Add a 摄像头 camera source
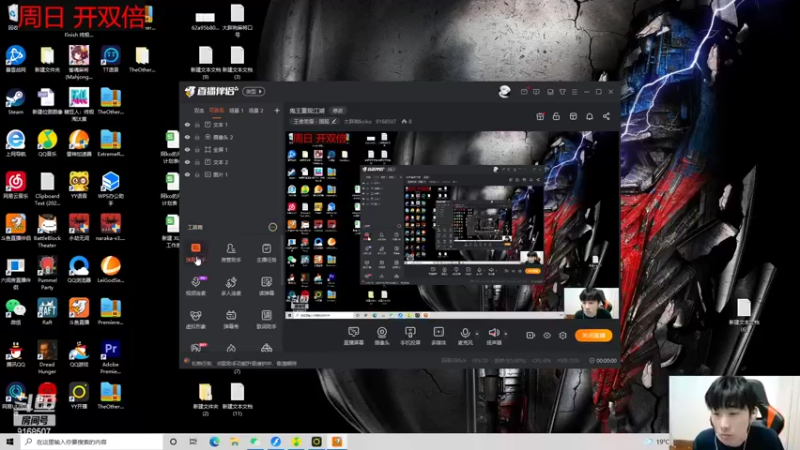The height and width of the screenshot is (450, 800). (382, 336)
